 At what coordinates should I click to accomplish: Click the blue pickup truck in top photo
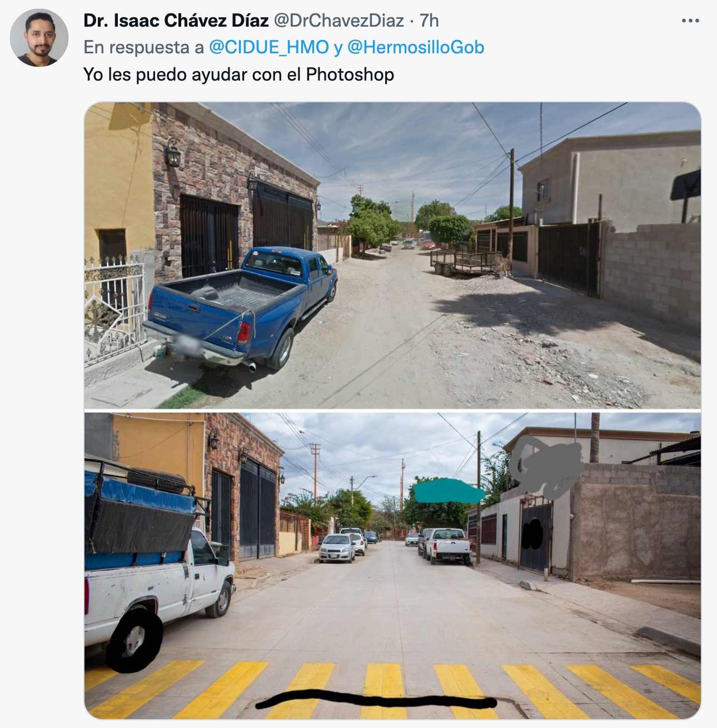(240, 307)
